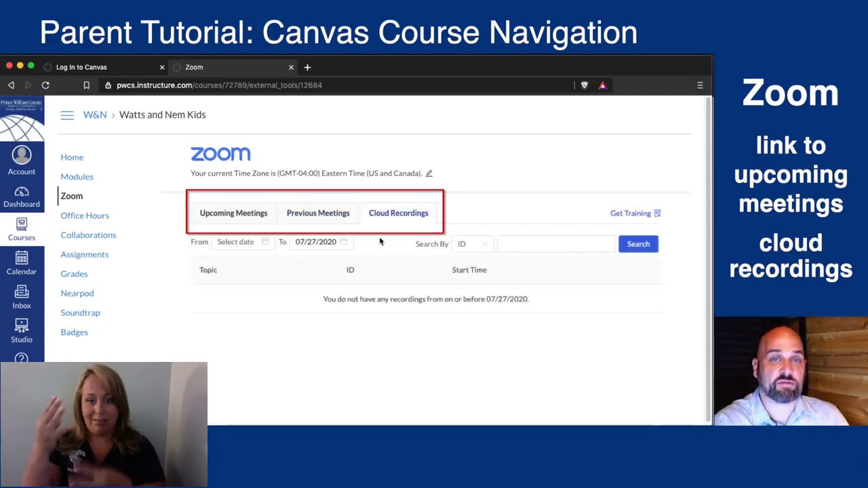Screen dimensions: 868x488
Task: Click the browser forward arrow
Action: pos(28,85)
